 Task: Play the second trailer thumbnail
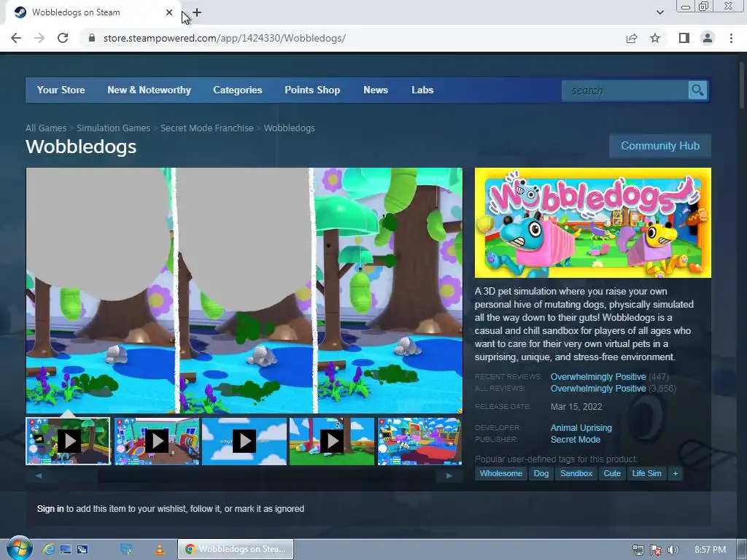(x=157, y=441)
